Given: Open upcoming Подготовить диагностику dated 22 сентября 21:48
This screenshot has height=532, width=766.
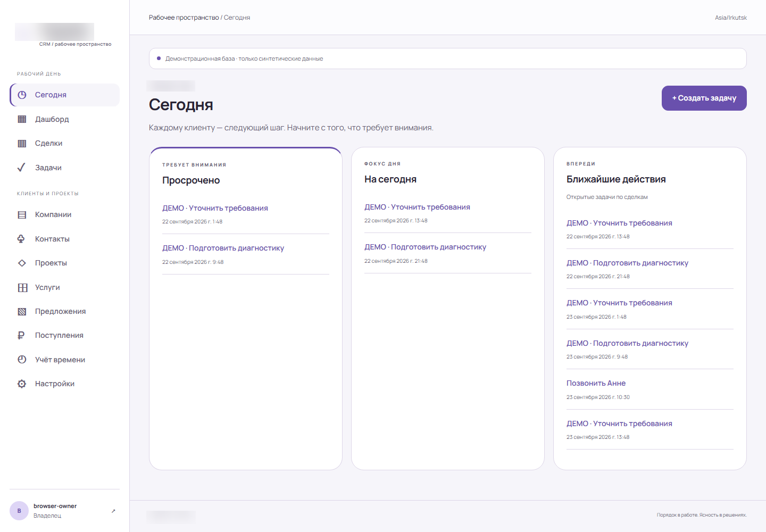Looking at the screenshot, I should 627,263.
